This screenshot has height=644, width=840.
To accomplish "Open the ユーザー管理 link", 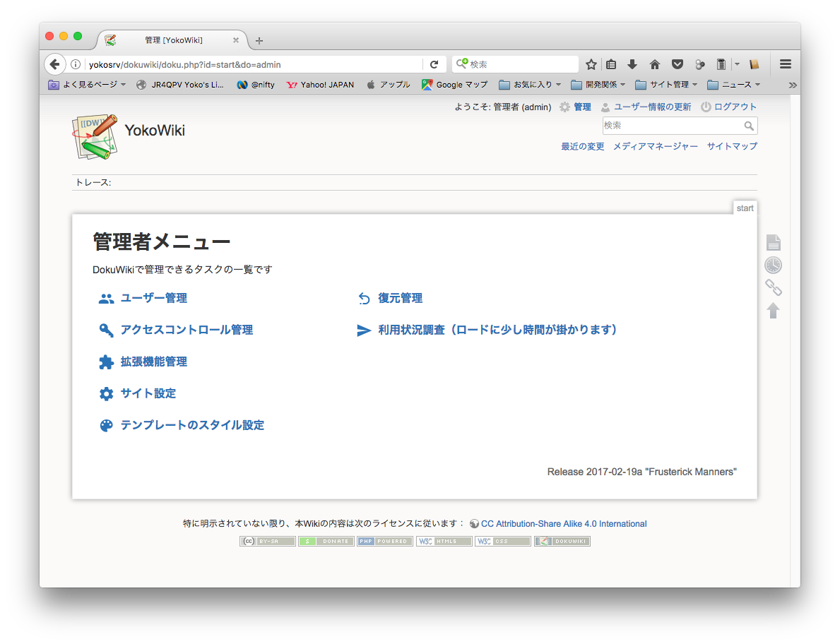I will click(154, 298).
